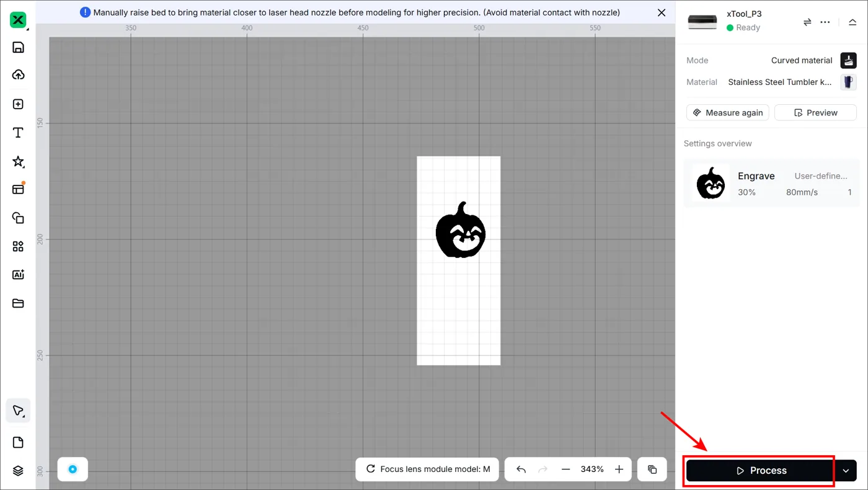
Task: Click the Process button
Action: click(x=761, y=471)
